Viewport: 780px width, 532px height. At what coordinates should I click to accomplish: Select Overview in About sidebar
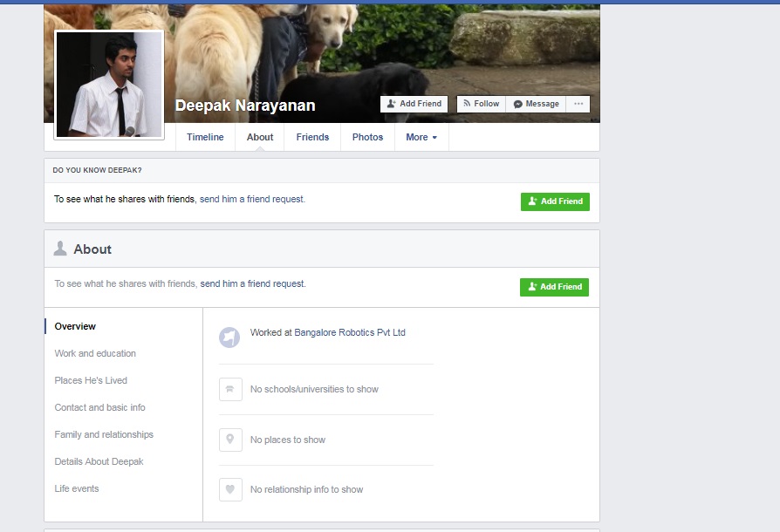pos(75,327)
